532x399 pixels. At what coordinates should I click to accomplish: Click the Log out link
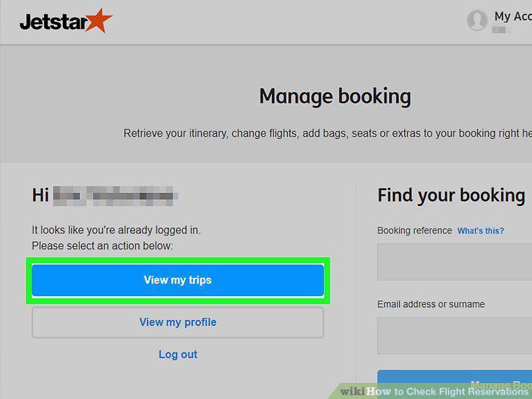coord(178,354)
